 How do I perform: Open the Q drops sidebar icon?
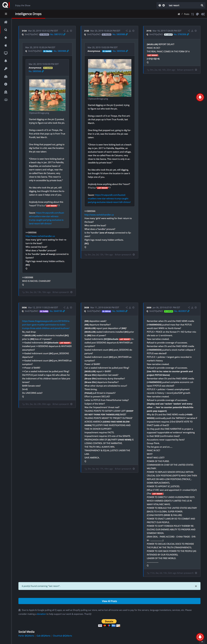(6, 30)
